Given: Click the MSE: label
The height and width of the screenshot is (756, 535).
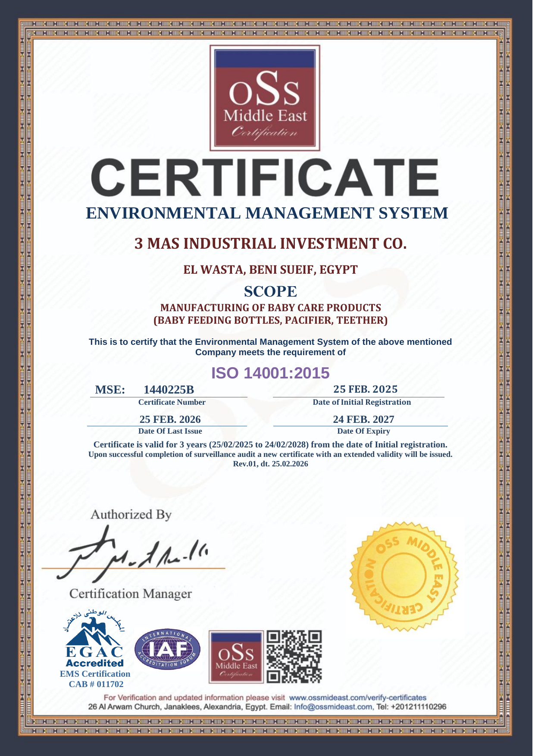Looking at the screenshot, I should pos(110,390).
